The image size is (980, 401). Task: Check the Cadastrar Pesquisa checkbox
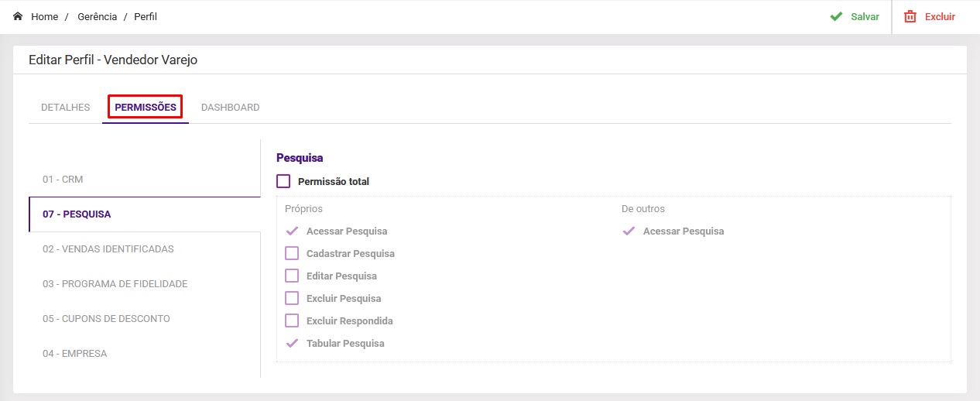point(292,253)
